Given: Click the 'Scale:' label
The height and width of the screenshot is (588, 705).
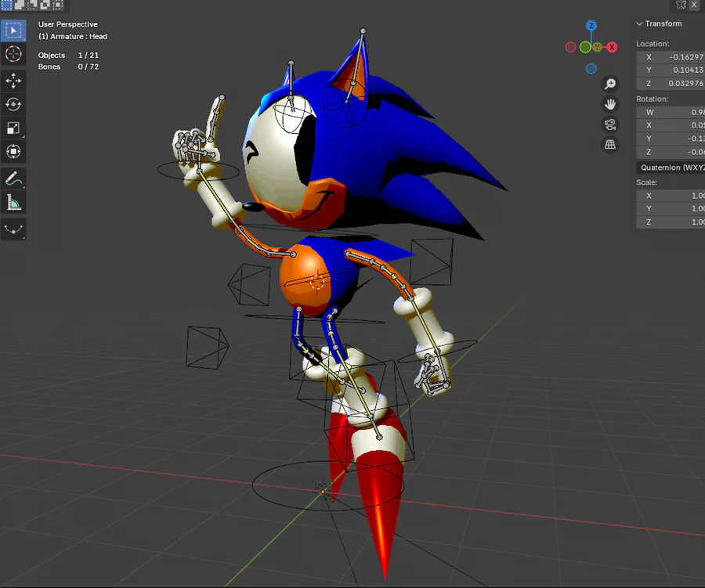Looking at the screenshot, I should [x=646, y=182].
